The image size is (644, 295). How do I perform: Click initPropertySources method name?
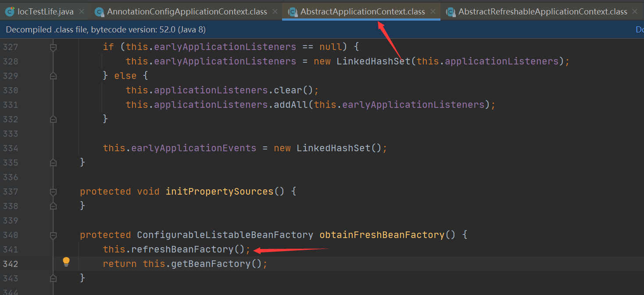click(x=219, y=192)
